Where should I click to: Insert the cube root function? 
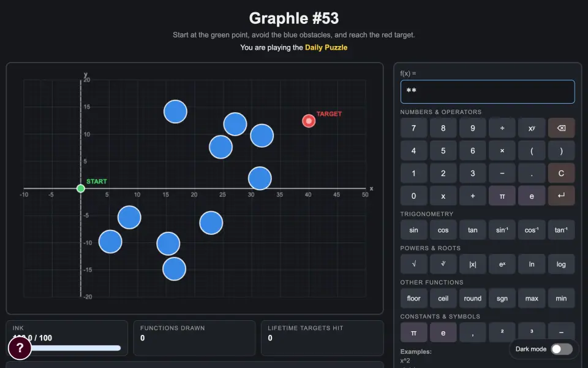(443, 264)
